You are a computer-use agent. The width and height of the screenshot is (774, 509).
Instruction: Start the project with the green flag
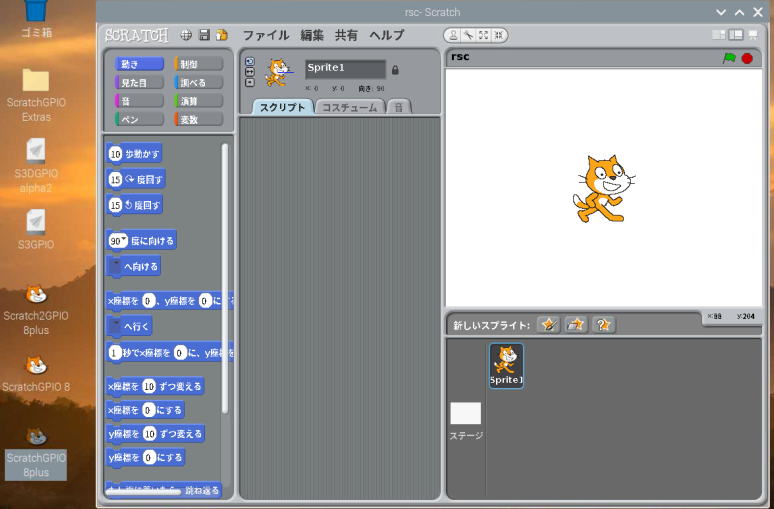729,58
